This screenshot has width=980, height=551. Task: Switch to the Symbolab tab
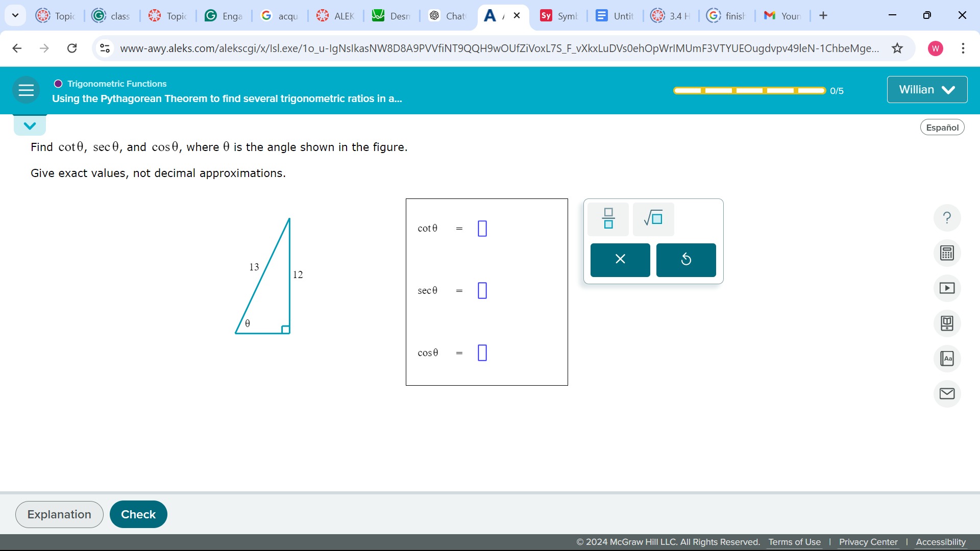(x=559, y=16)
